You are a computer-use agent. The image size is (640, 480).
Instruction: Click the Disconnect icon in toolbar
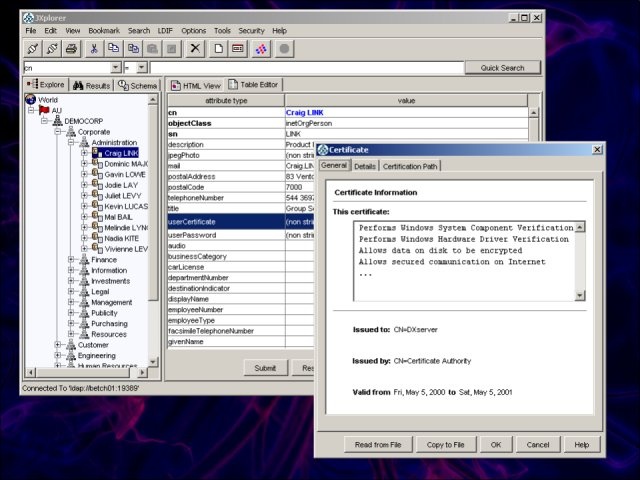pyautogui.click(x=52, y=48)
